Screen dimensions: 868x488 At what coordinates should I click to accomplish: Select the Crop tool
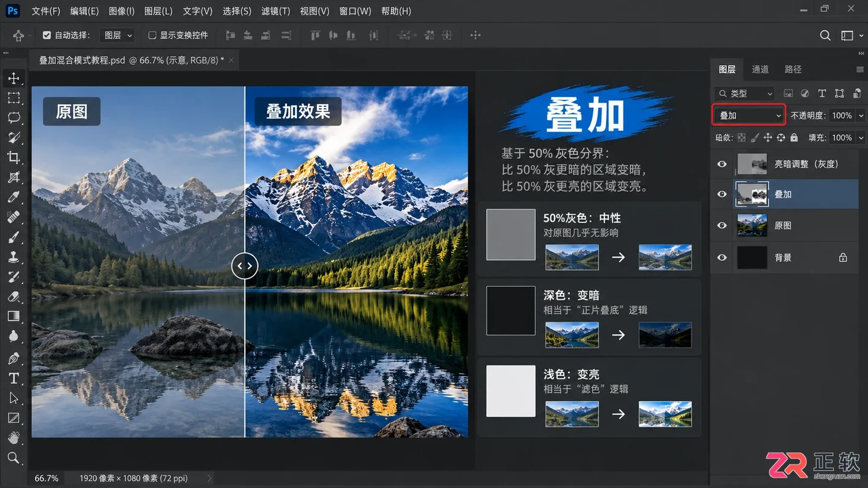pos(13,158)
